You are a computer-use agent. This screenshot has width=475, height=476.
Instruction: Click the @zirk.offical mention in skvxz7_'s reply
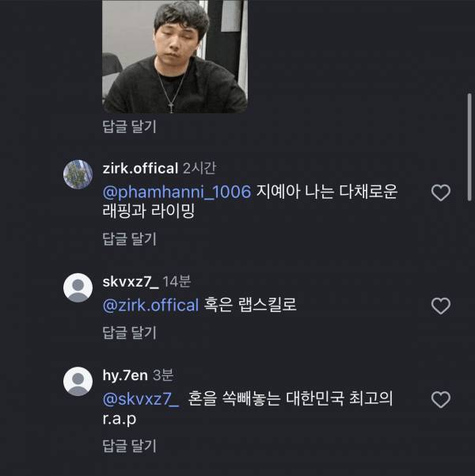(x=150, y=305)
